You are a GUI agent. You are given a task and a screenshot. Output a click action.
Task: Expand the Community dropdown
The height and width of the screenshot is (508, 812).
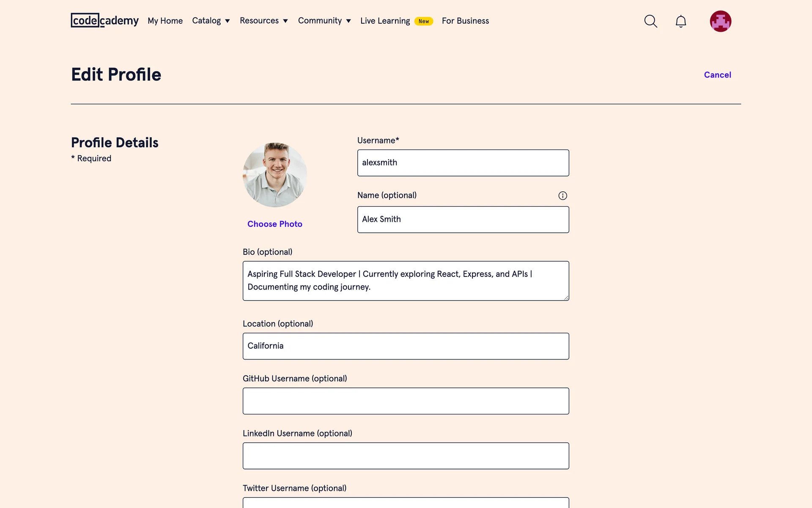coord(324,21)
